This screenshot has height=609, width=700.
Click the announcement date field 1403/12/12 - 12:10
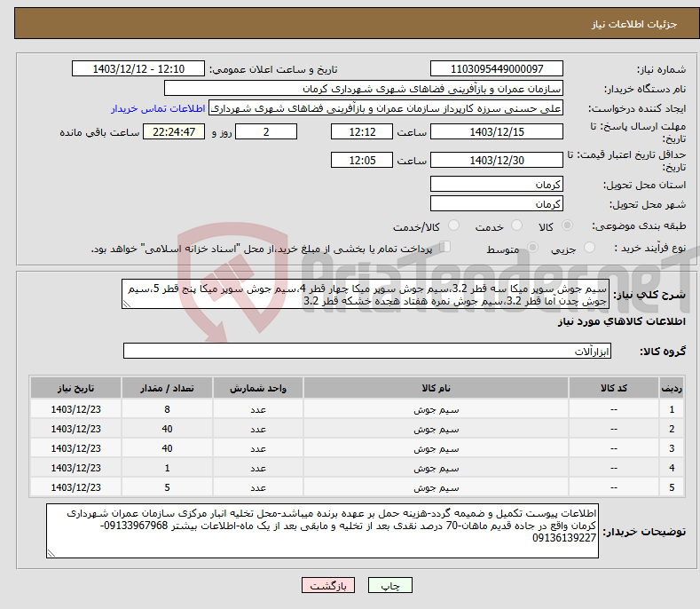[138, 69]
